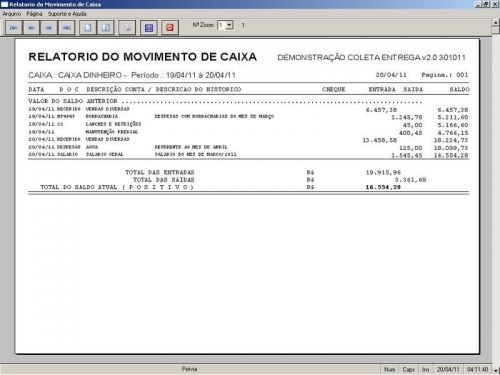The height and width of the screenshot is (375, 500).
Task: Go to the previous report page
Action: [x=31, y=28]
